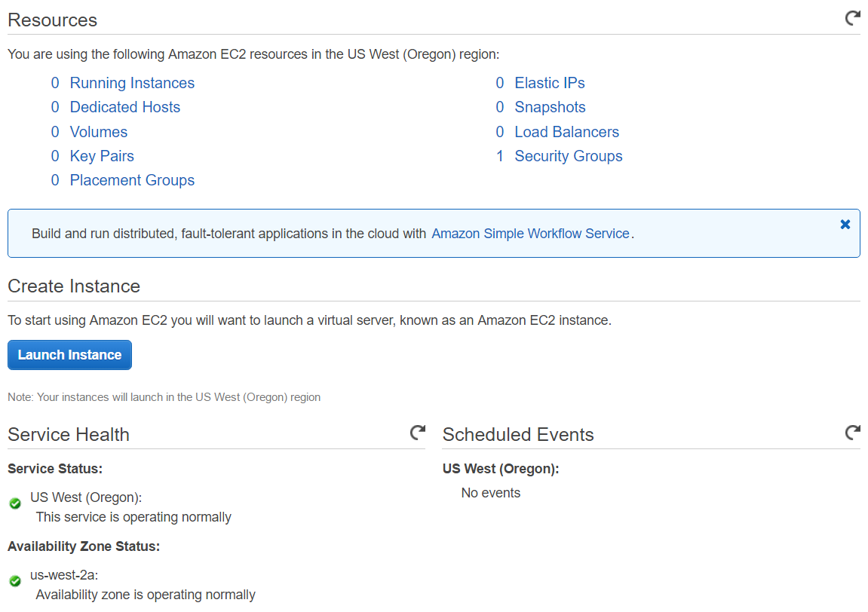Click green status icon for us-west-2a
The image size is (868, 612).
(16, 581)
